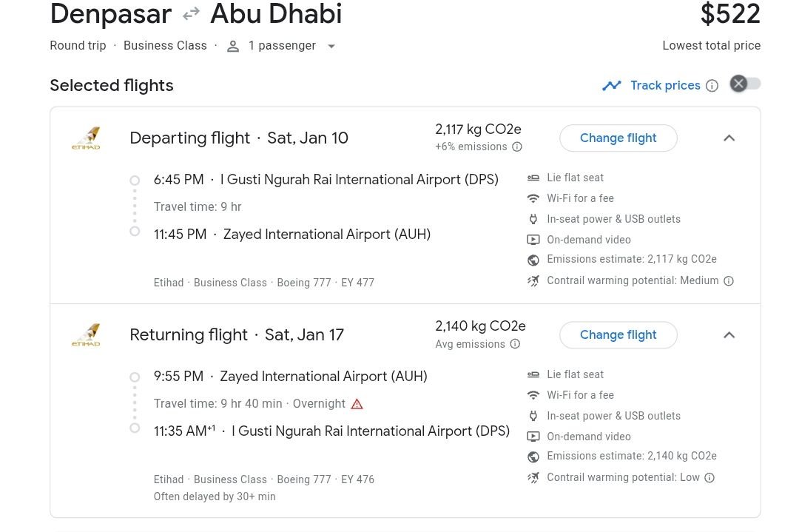Viewport: 799px width, 532px height.
Task: Click the Etihad airline logo on departing flight
Action: pyautogui.click(x=86, y=138)
